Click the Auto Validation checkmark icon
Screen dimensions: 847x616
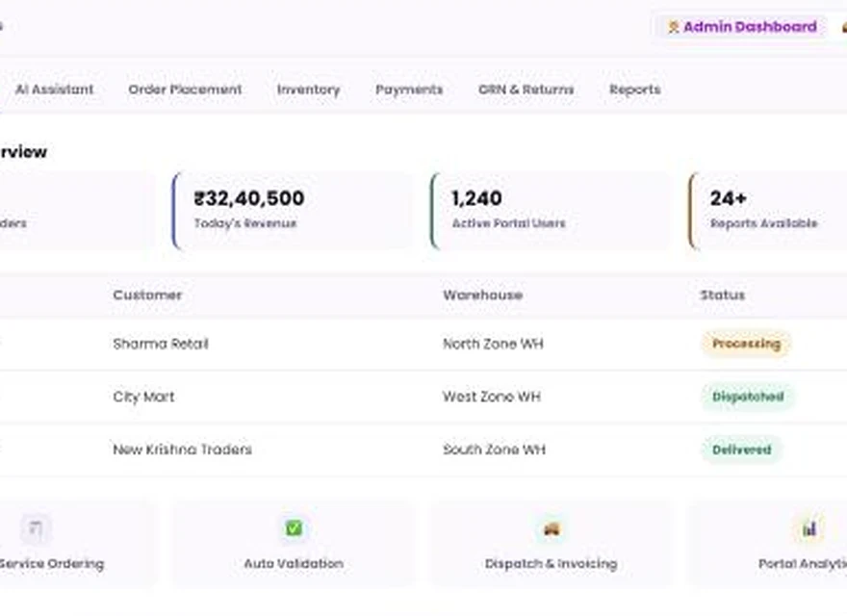coord(294,528)
